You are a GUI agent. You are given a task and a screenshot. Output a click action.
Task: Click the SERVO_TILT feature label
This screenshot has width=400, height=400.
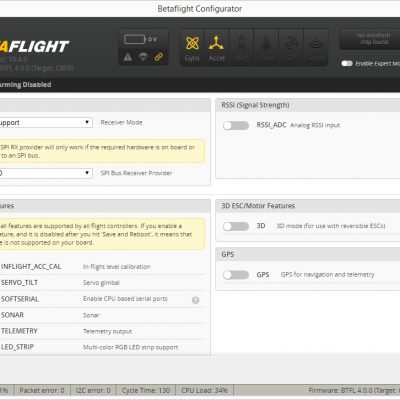click(19, 283)
